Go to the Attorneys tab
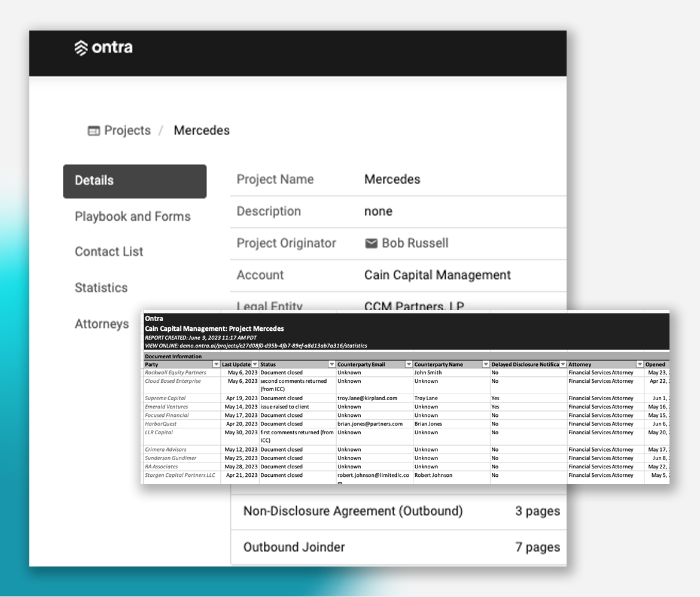This screenshot has width=700, height=597. (x=102, y=324)
